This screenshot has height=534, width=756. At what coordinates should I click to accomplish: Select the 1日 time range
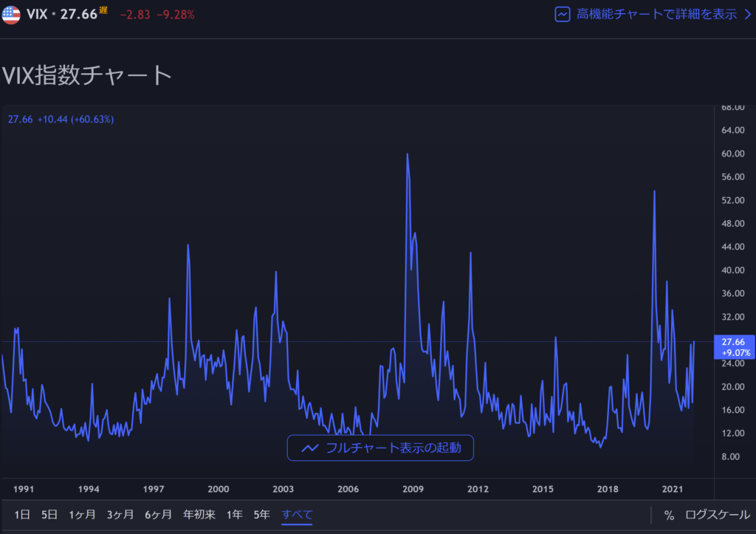pyautogui.click(x=22, y=515)
